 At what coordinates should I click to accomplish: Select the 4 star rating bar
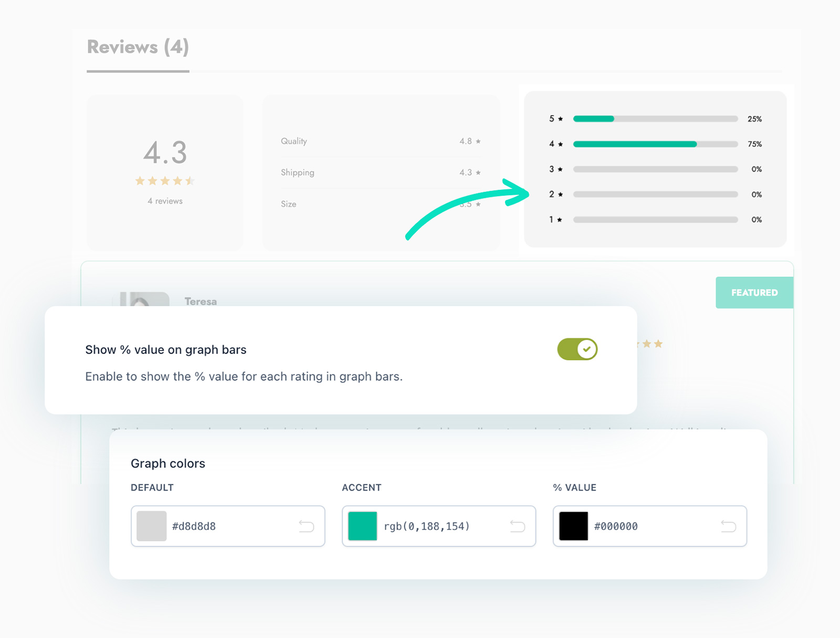[655, 144]
